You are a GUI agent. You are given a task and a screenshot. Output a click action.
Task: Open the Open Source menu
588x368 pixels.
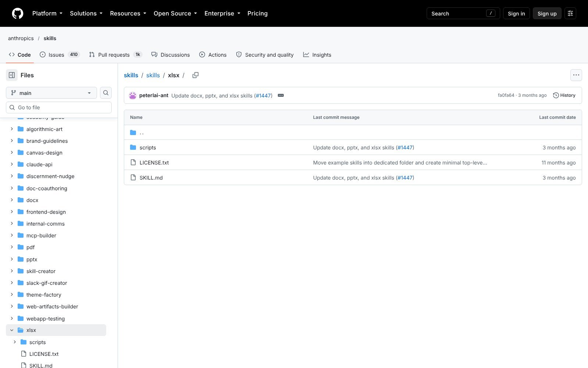tap(175, 13)
